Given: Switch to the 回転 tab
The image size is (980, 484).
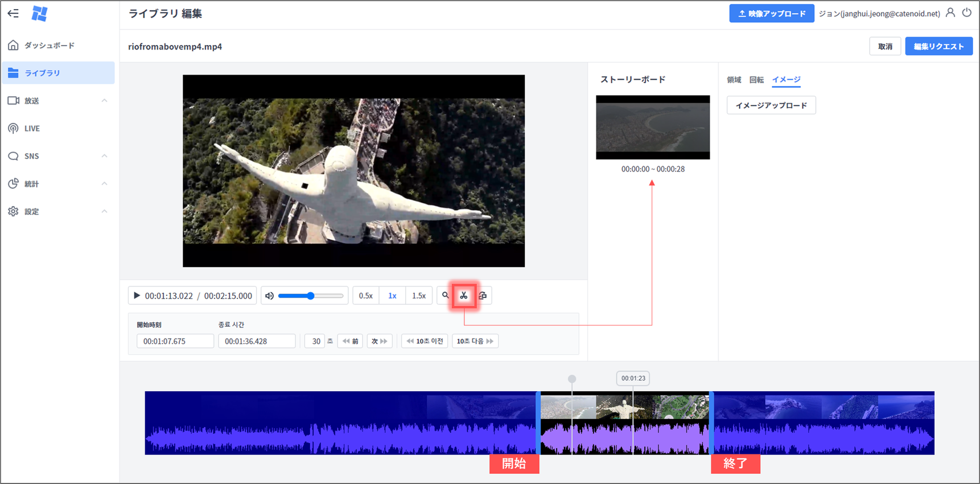Looking at the screenshot, I should pyautogui.click(x=756, y=80).
